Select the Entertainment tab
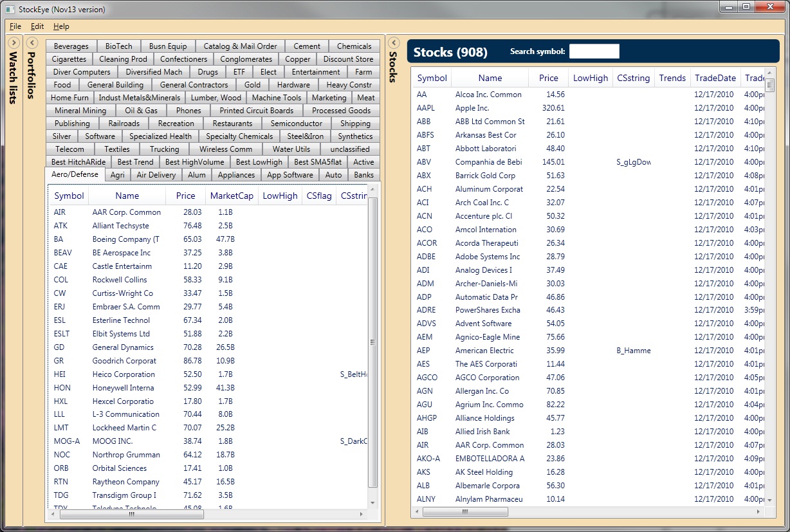Image resolution: width=790 pixels, height=532 pixels. point(316,72)
